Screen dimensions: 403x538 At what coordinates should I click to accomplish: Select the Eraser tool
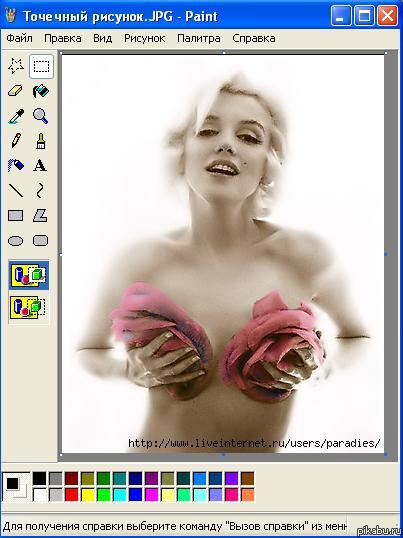[x=16, y=91]
